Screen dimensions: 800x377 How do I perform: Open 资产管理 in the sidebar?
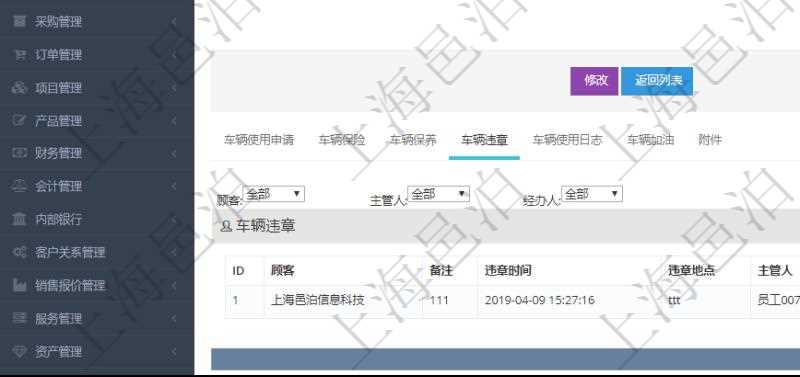(x=58, y=351)
